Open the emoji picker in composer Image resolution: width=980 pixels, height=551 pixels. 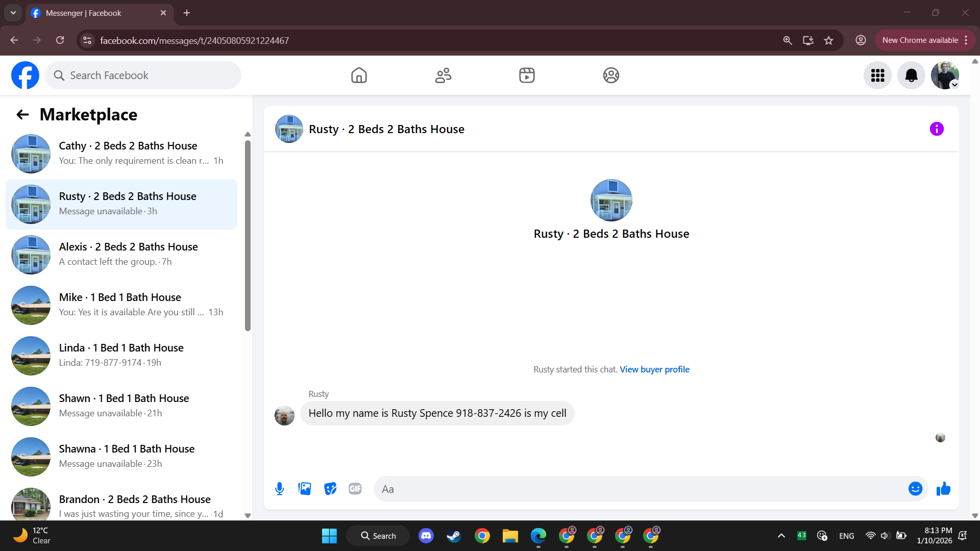(915, 489)
